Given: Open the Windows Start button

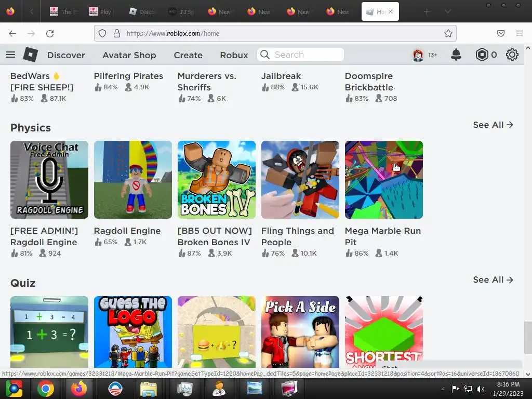Looking at the screenshot, I should click(14, 389).
